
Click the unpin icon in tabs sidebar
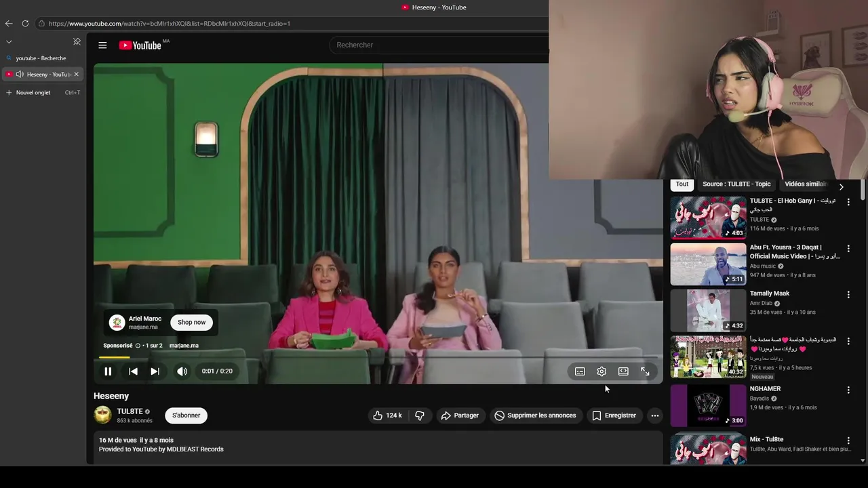77,42
